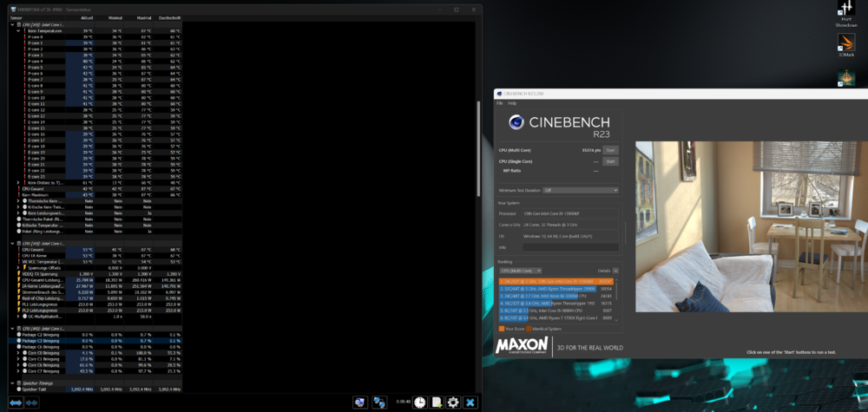The image size is (868, 412).
Task: Click the log file save icon
Action: (x=437, y=402)
